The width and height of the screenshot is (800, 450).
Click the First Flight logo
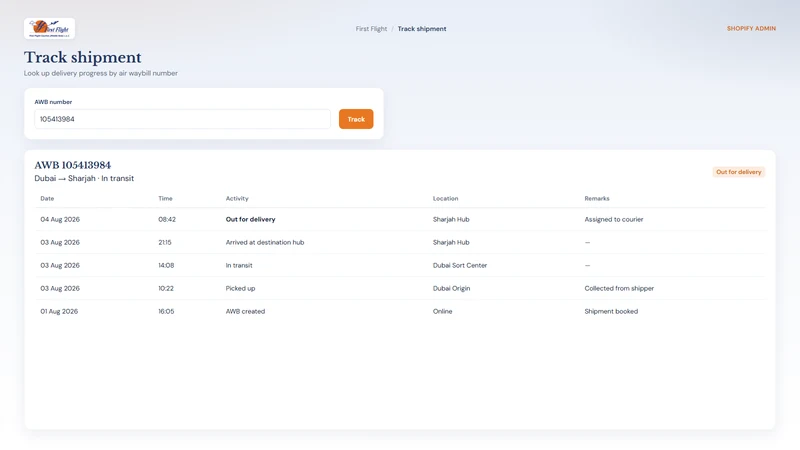pos(49,29)
